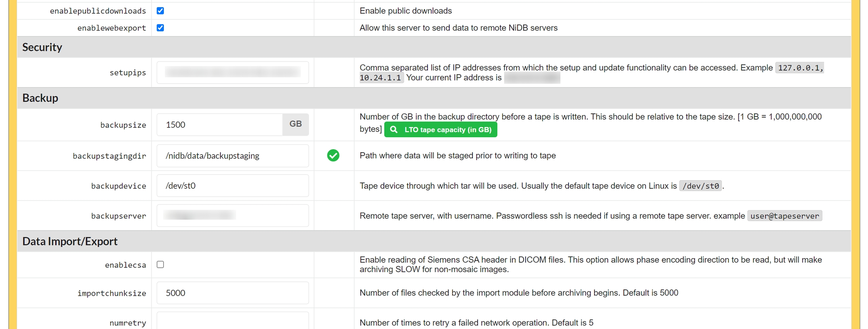Focus the importchunksize field
Image resolution: width=868 pixels, height=329 pixels.
pos(232,293)
